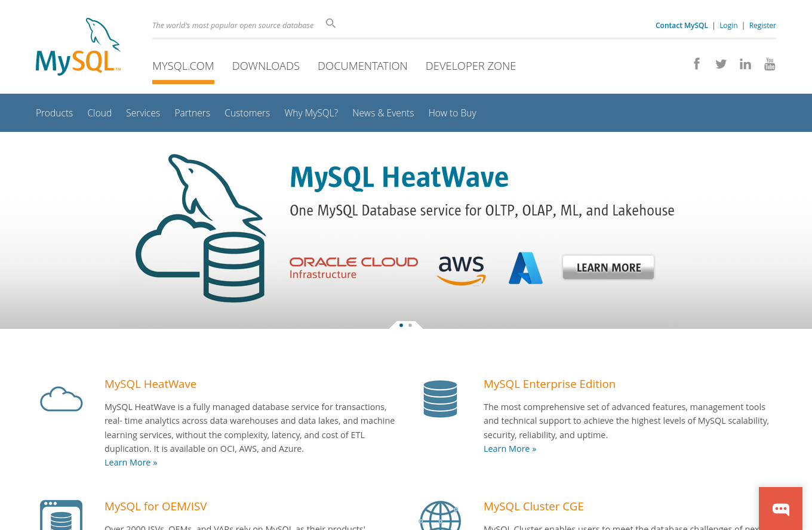Click the Azure logo in banner
812x530 pixels.
pyautogui.click(x=525, y=268)
